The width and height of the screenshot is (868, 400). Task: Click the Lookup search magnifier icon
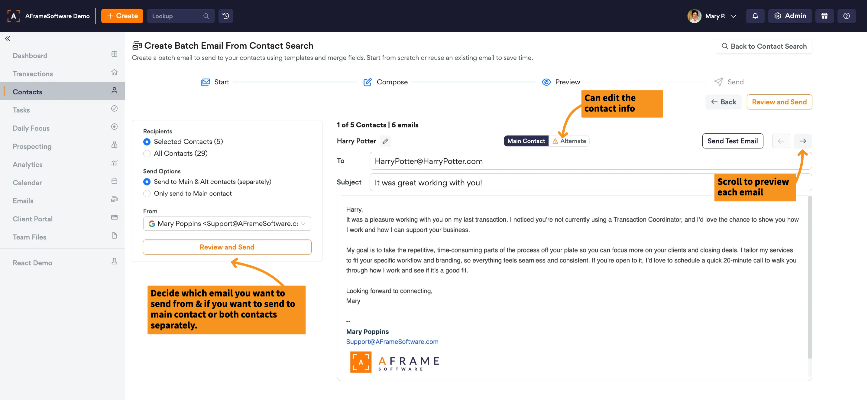click(x=206, y=16)
